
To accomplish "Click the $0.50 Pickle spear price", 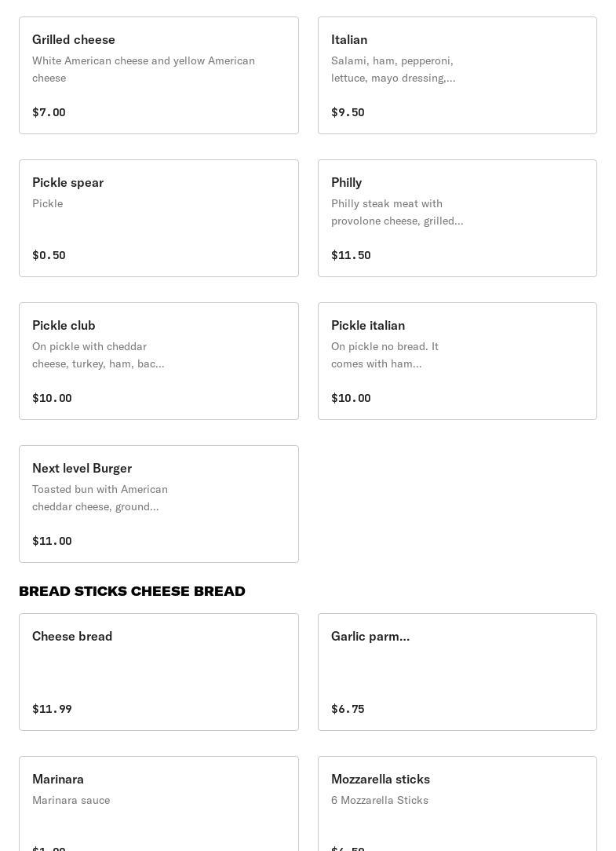I will pyautogui.click(x=49, y=255).
